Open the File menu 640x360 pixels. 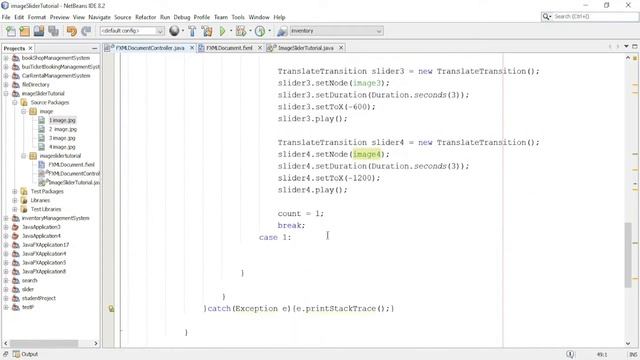[x=6, y=17]
